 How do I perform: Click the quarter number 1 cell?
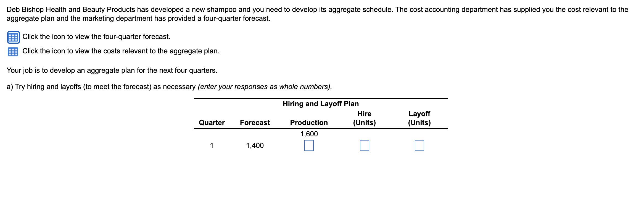[x=212, y=145]
